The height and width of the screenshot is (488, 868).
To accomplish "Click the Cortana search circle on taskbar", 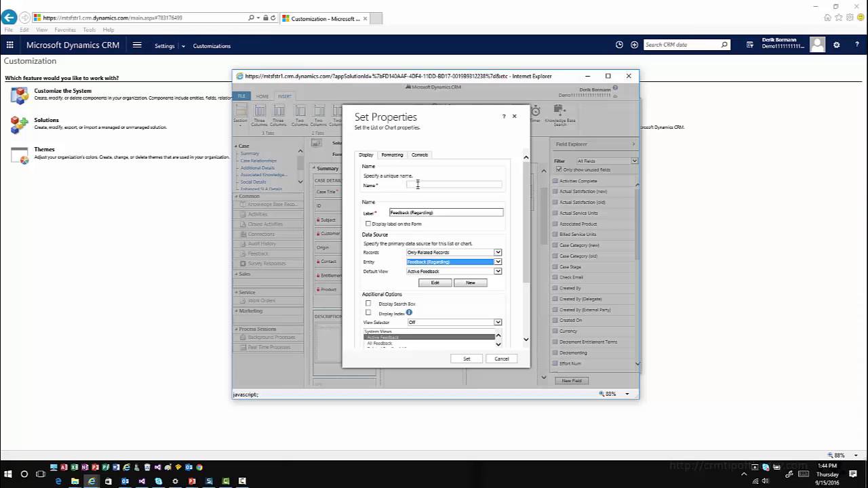I will pos(24,474).
